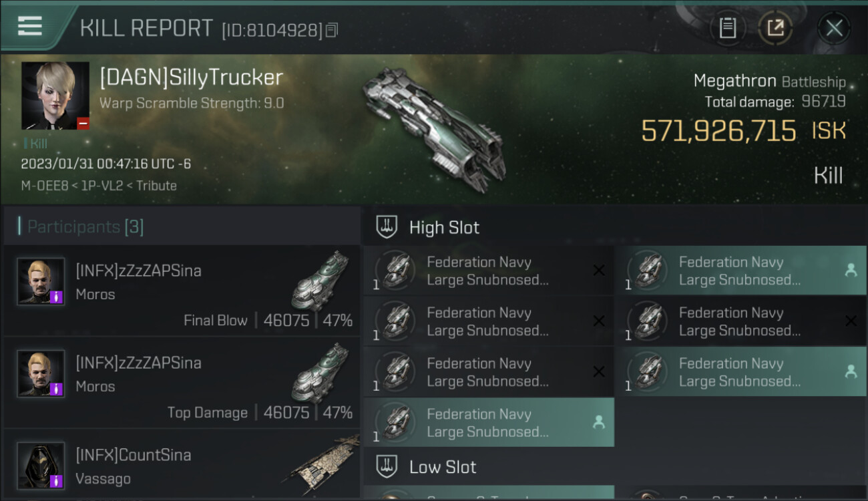868x501 pixels.
Task: View the Megathron ship image
Action: pos(434,128)
